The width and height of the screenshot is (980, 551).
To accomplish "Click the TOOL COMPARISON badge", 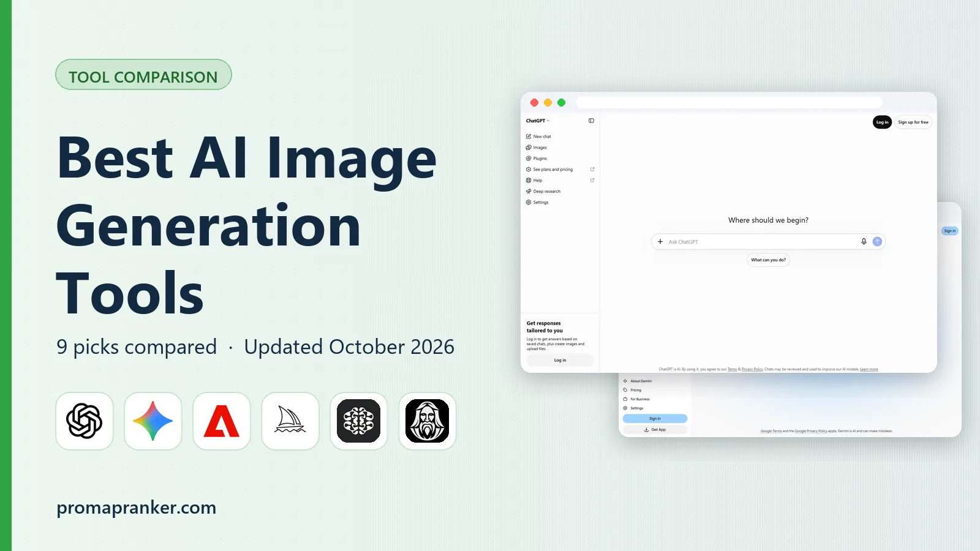I will (x=143, y=75).
